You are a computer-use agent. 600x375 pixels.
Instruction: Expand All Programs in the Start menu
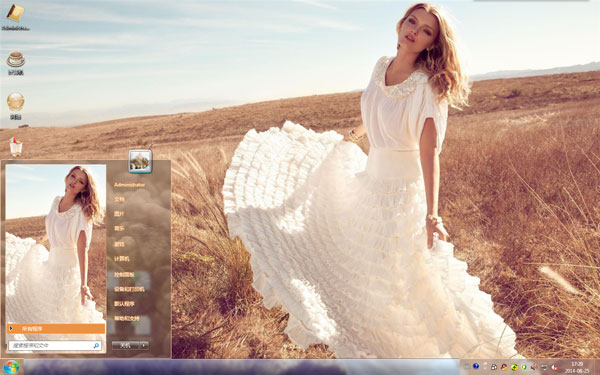(x=56, y=328)
